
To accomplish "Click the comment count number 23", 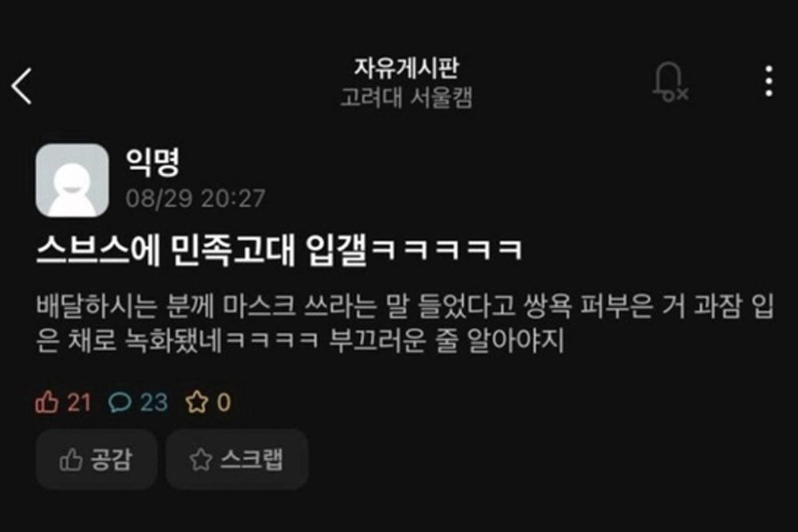I will [x=154, y=402].
